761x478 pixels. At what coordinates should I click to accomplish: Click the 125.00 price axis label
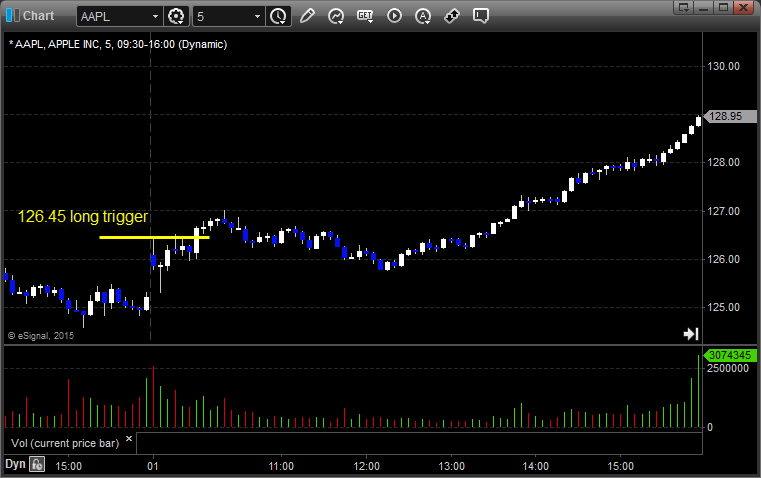723,307
